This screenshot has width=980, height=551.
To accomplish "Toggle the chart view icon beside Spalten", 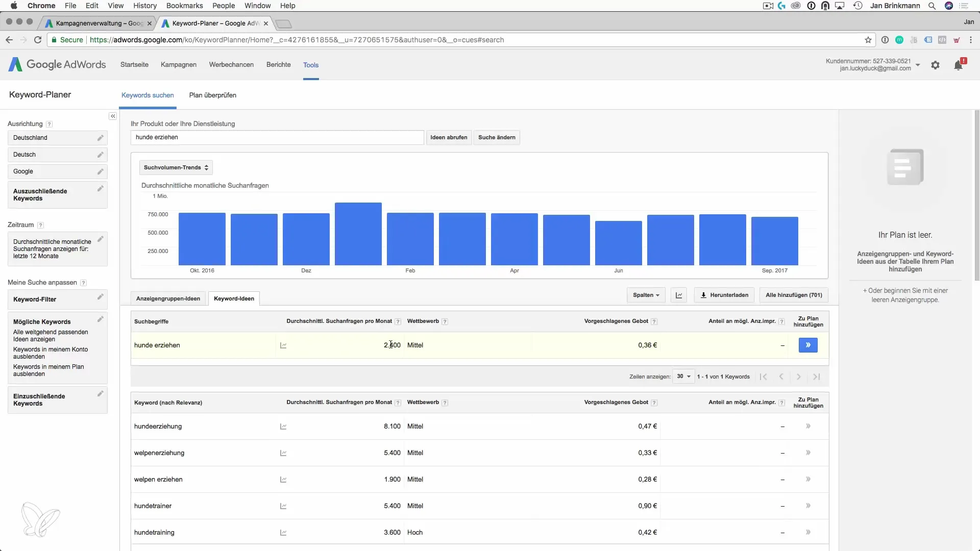I will click(x=679, y=295).
